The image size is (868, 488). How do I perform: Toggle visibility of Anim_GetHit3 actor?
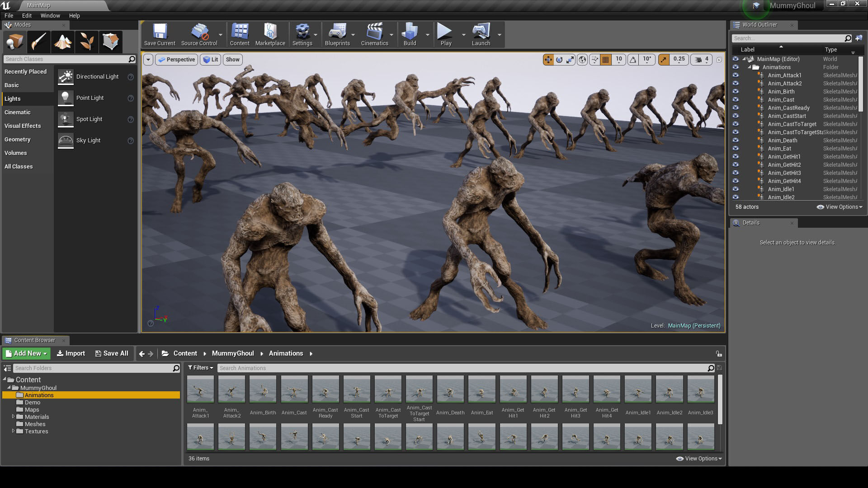point(736,173)
